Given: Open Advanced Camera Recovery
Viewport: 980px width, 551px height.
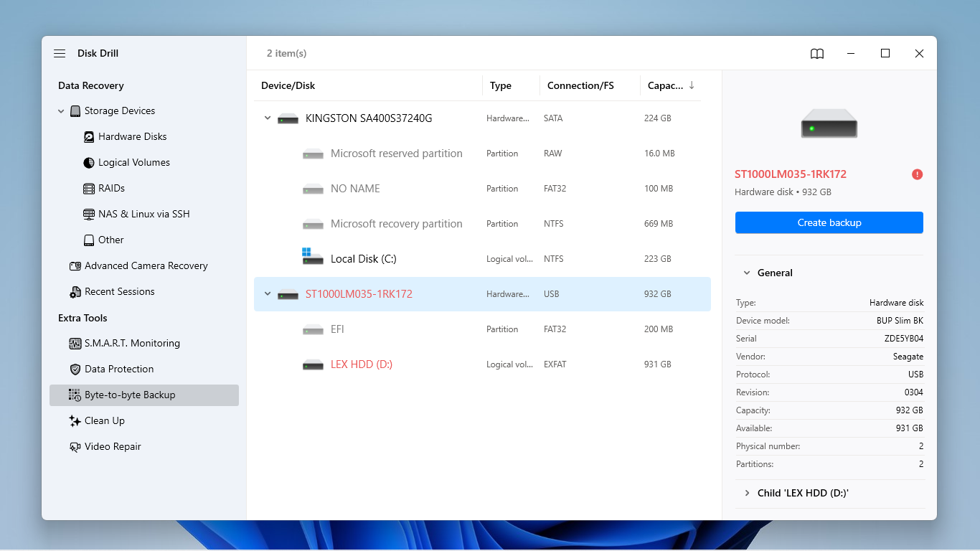Looking at the screenshot, I should pyautogui.click(x=146, y=266).
